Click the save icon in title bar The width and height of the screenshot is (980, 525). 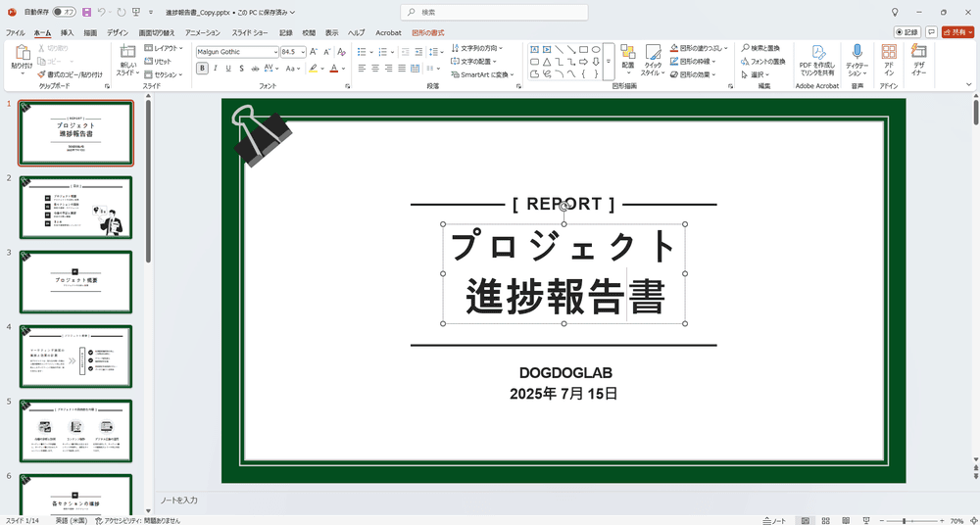tap(86, 12)
